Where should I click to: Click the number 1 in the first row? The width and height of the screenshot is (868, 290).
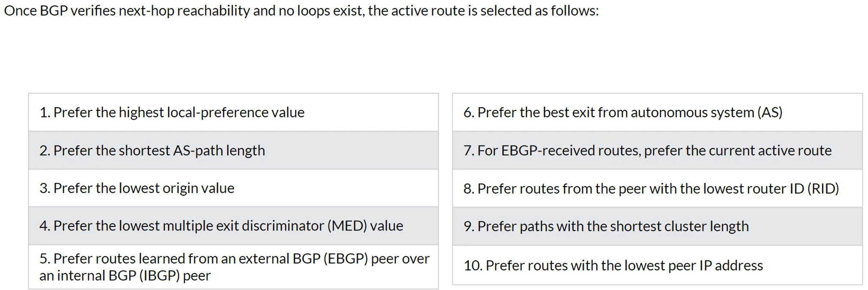pos(43,112)
